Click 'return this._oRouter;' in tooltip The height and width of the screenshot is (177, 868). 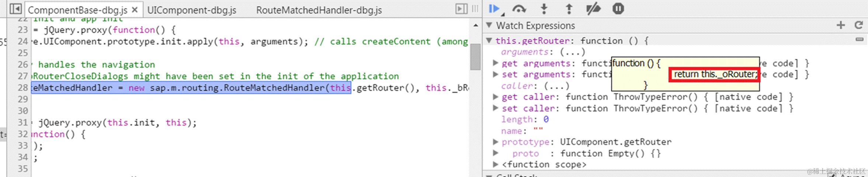tap(716, 74)
